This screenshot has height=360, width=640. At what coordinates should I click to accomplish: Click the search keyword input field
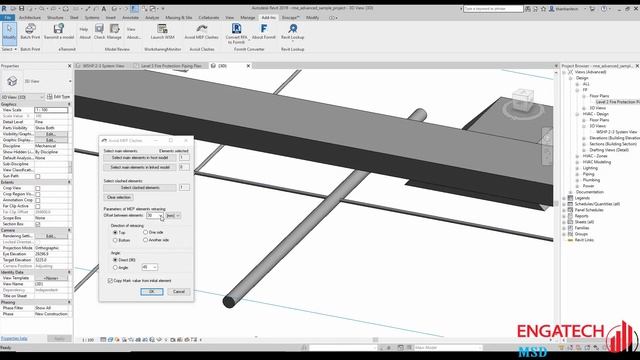tap(493, 9)
